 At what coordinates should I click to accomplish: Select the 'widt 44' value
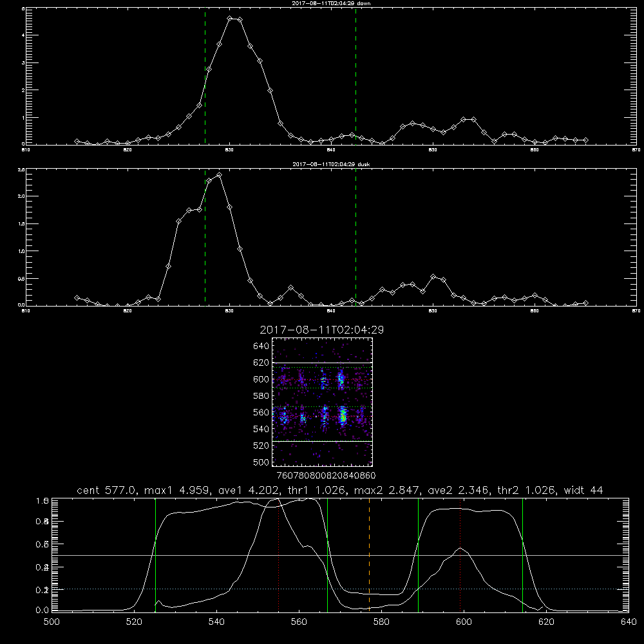click(x=583, y=490)
